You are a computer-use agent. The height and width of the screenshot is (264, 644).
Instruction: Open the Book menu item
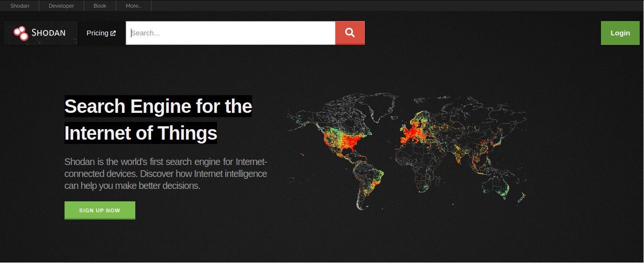[100, 6]
